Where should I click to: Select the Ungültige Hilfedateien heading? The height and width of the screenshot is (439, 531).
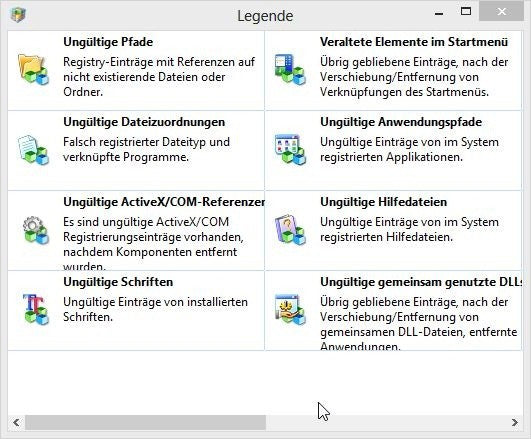coord(383,202)
